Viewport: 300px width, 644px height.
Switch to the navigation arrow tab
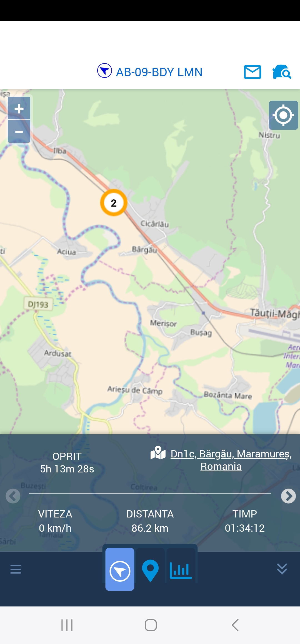120,569
